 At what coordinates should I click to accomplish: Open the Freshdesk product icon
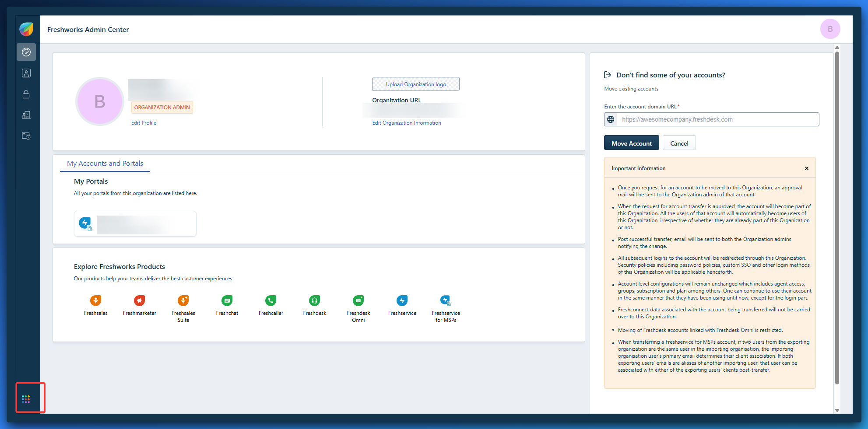point(314,300)
